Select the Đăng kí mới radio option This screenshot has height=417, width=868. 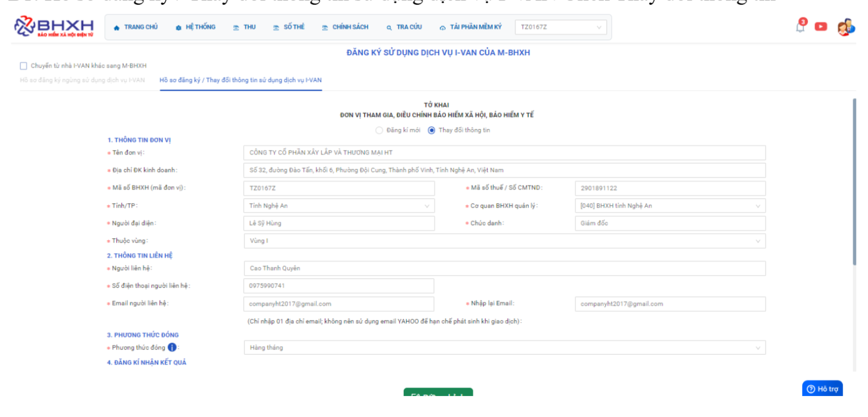click(379, 130)
